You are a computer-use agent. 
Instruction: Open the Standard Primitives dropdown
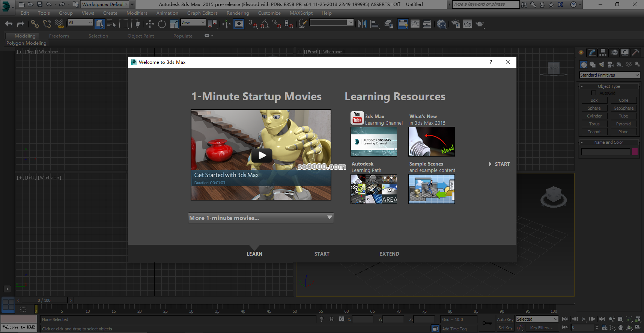click(x=609, y=75)
